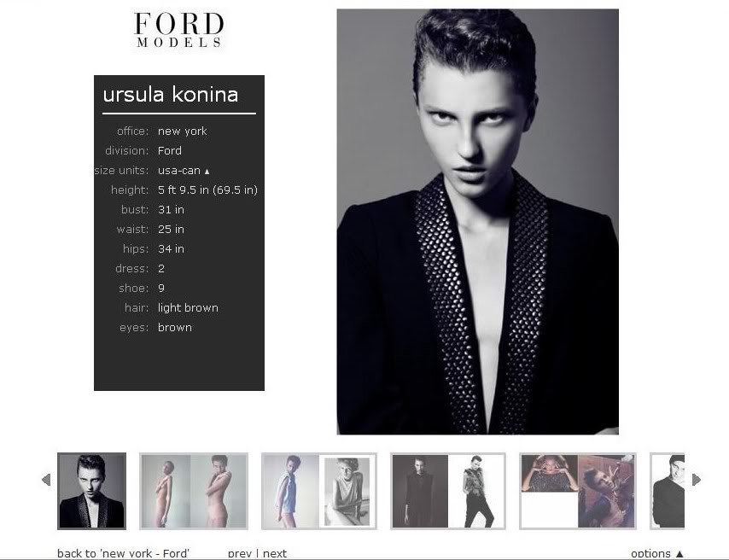Select the third thumbnail with denim vest photo
Image resolution: width=729 pixels, height=560 pixels.
(319, 491)
